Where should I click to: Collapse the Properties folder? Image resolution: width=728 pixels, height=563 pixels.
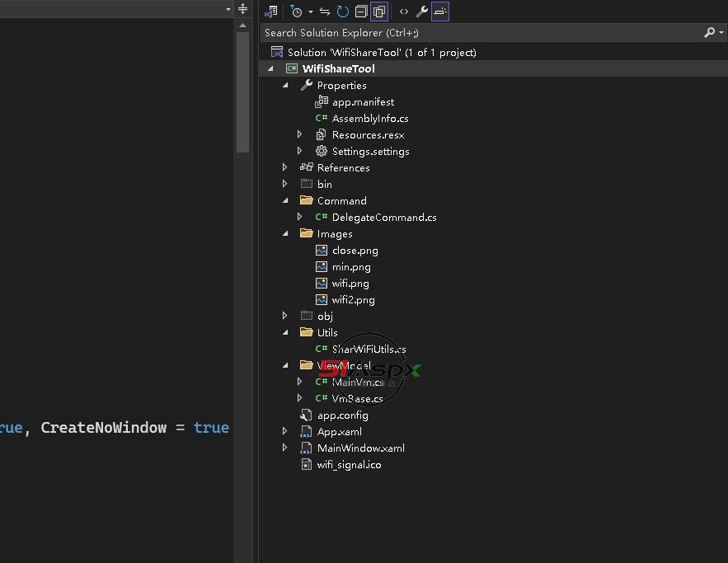coord(285,86)
